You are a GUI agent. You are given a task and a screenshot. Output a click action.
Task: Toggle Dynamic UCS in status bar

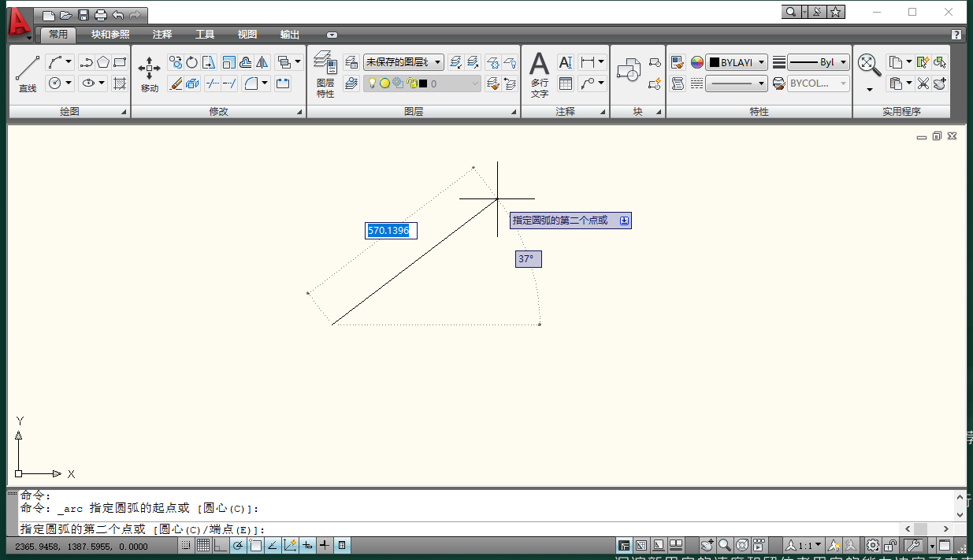[289, 545]
